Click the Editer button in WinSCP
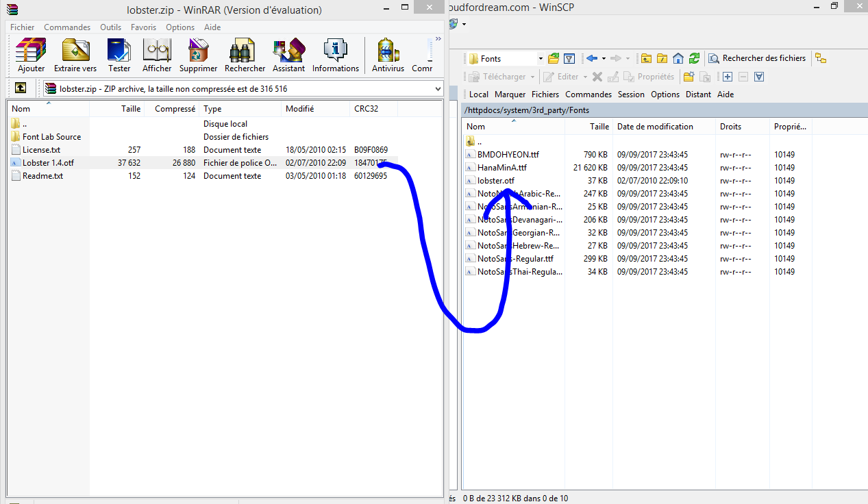The width and height of the screenshot is (868, 504). click(x=562, y=77)
